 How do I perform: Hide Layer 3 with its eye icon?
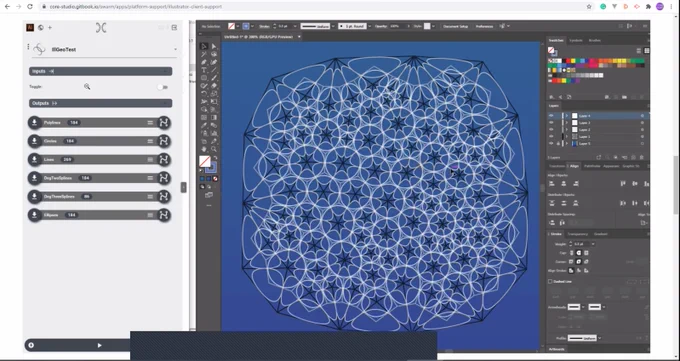tap(551, 123)
